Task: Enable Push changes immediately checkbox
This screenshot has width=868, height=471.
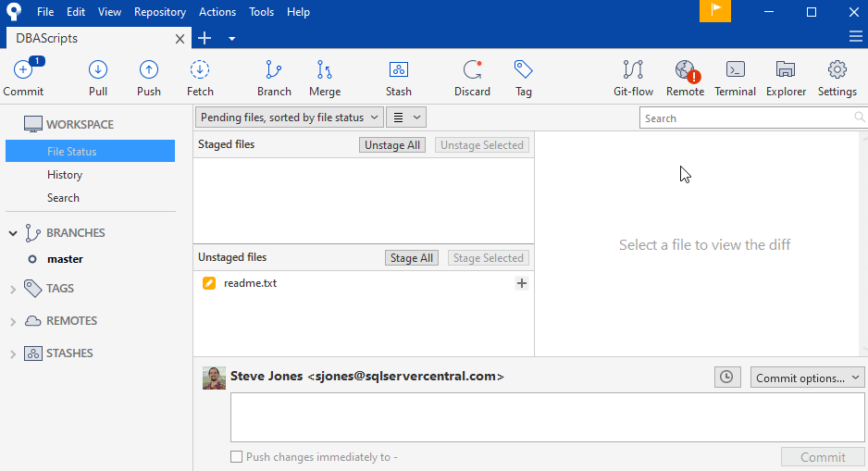Action: click(237, 457)
